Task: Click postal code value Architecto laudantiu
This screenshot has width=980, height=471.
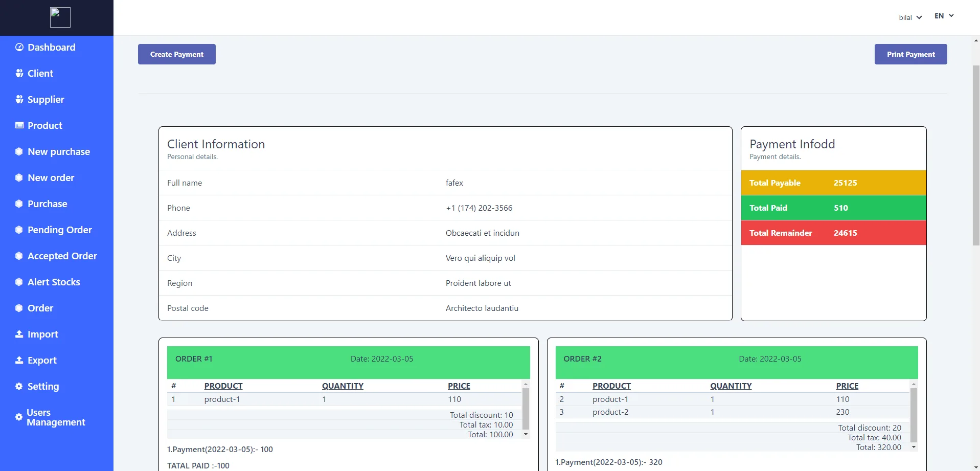Action: click(x=482, y=308)
